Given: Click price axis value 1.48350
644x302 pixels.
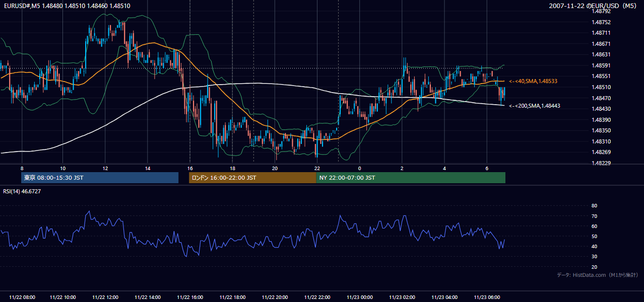Looking at the screenshot, I should [601, 130].
